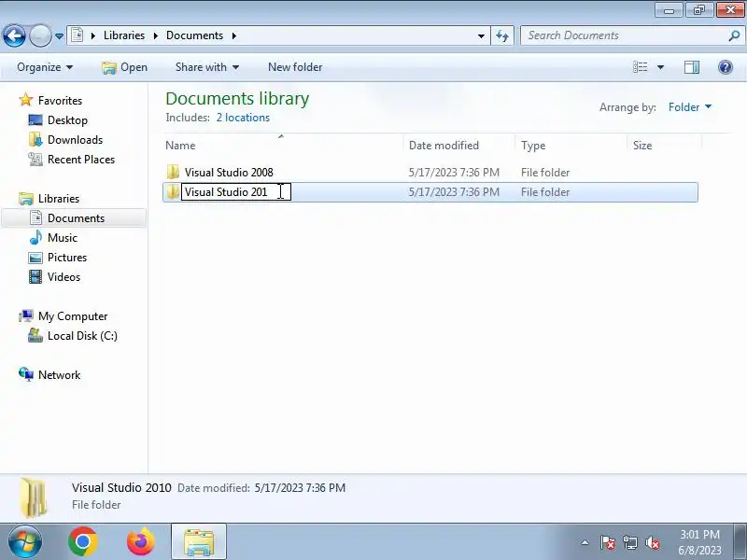This screenshot has height=560, width=747.
Task: Click inside the rename box Visual Studio 201
Action: coord(236,192)
